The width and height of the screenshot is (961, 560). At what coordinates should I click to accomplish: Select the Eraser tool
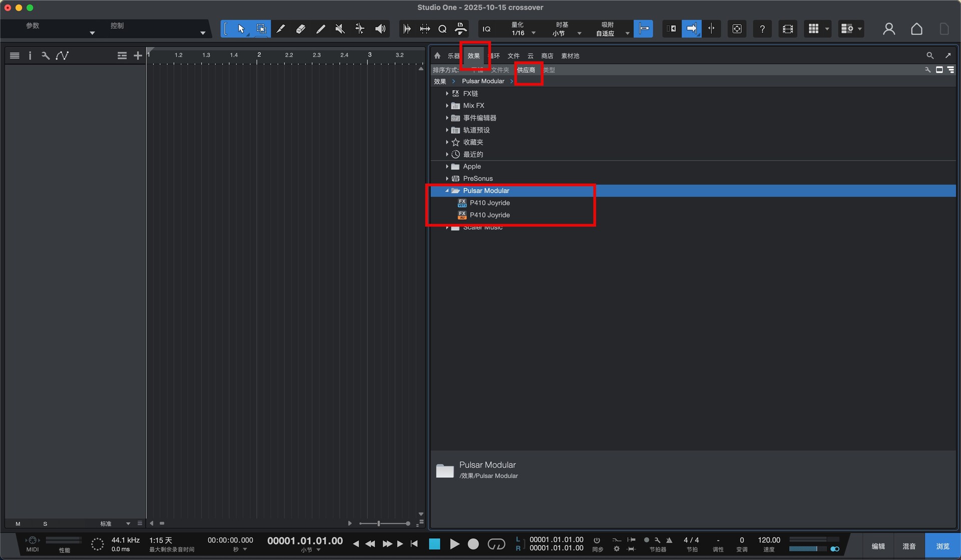(300, 29)
